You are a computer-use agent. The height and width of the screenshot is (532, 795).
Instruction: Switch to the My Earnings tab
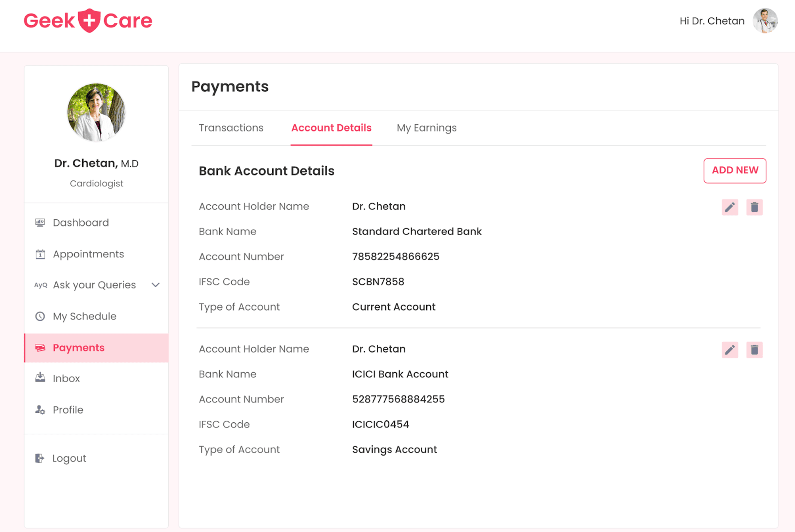point(426,128)
